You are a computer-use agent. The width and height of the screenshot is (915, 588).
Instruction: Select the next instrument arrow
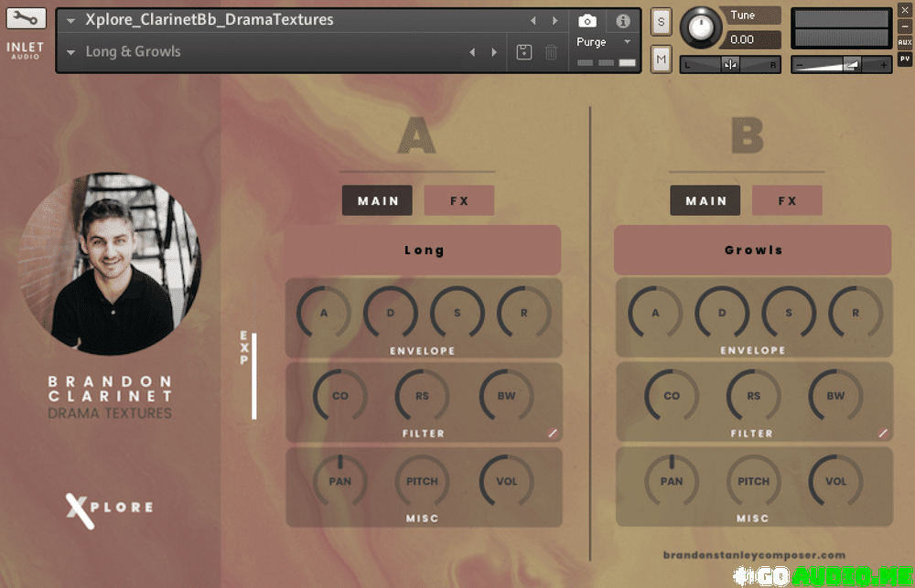554,20
